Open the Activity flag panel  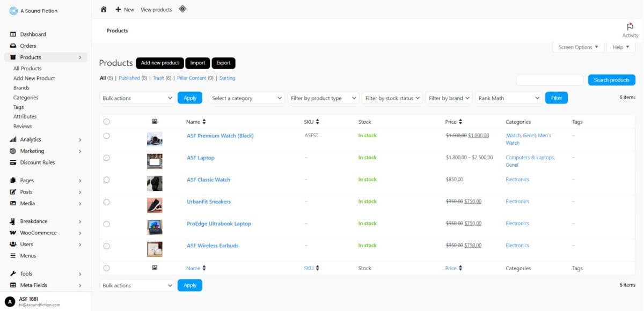[630, 27]
